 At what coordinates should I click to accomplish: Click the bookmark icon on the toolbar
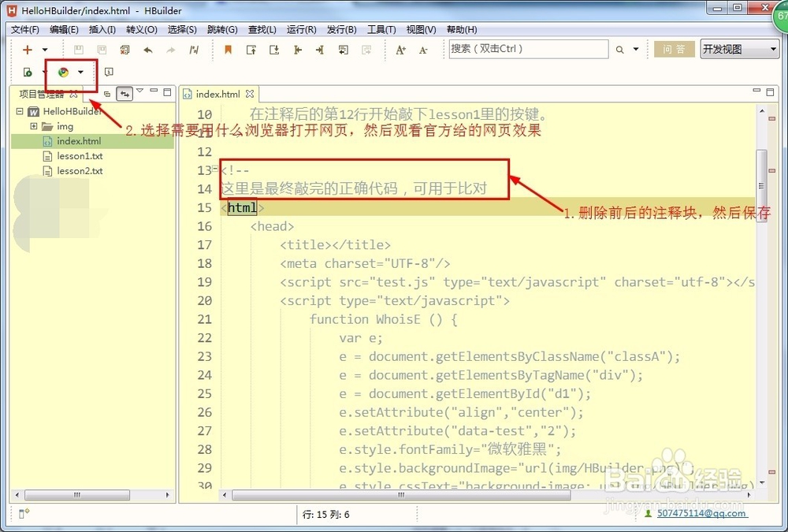[x=228, y=49]
